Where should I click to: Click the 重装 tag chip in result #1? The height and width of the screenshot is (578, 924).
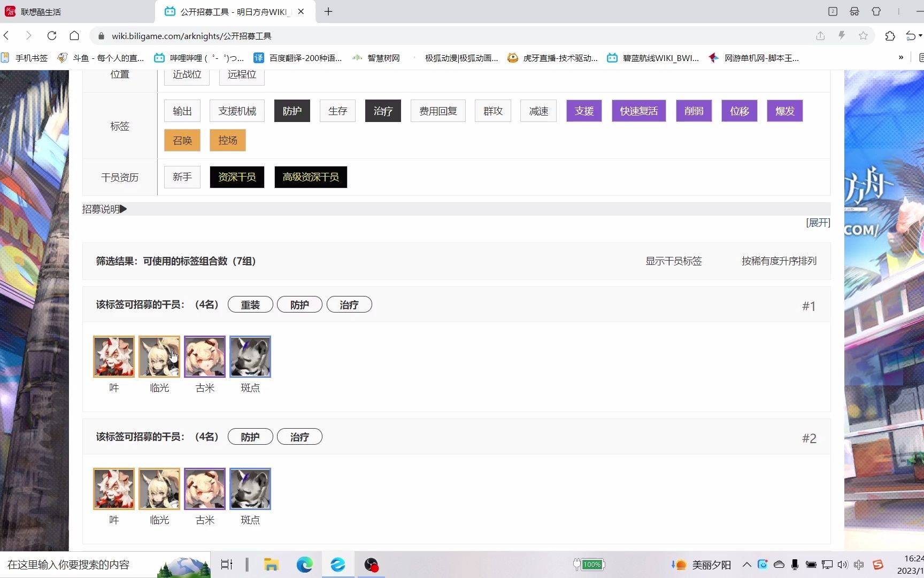click(250, 305)
